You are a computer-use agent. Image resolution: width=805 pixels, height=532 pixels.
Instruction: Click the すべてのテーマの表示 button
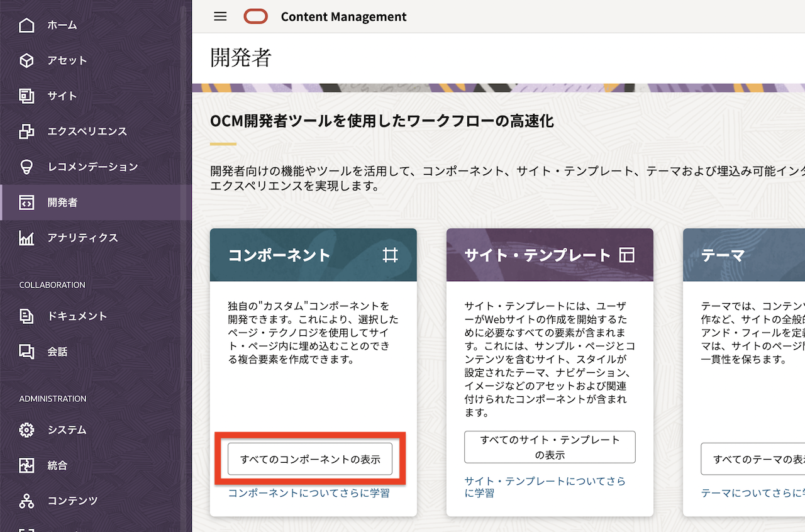[753, 459]
